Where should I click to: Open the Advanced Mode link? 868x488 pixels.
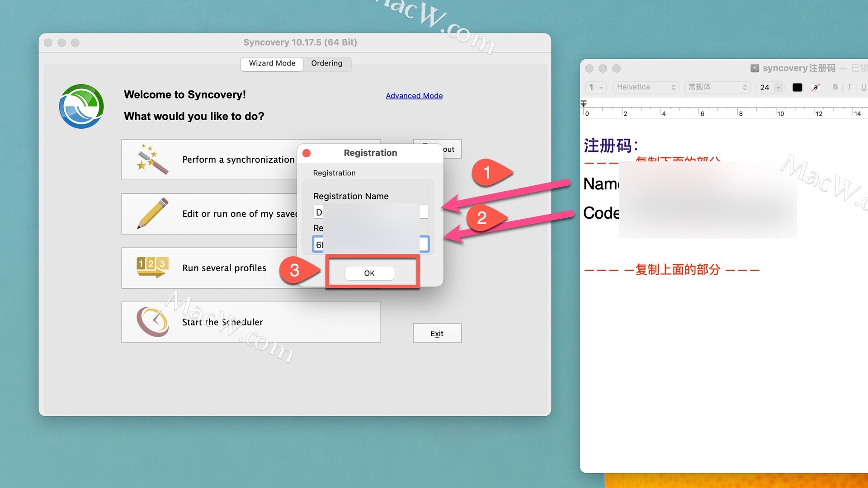414,96
